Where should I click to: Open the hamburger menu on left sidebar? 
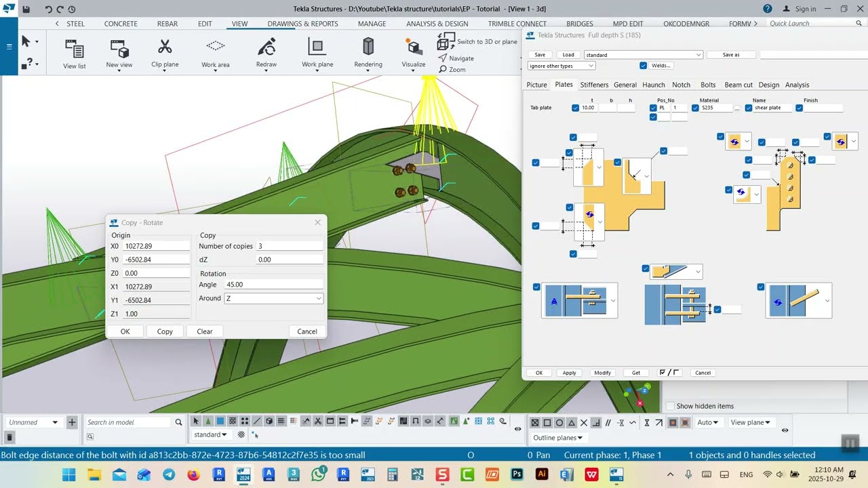click(x=9, y=47)
